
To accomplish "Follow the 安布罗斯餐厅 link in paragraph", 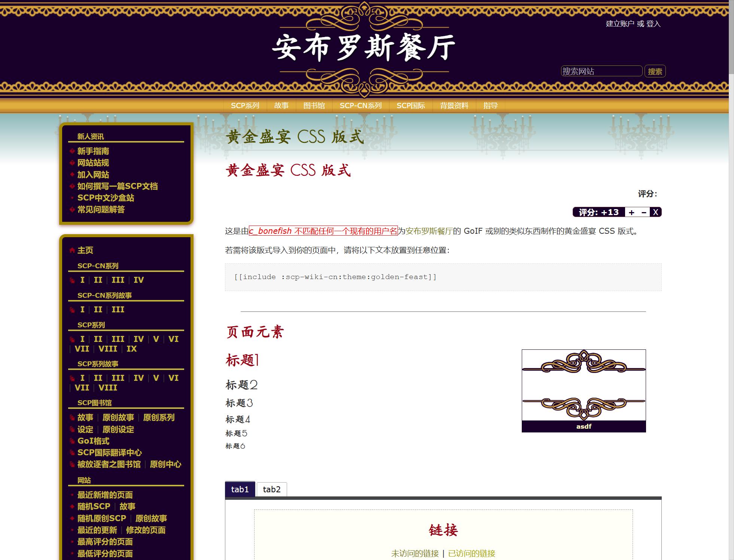I will pyautogui.click(x=429, y=231).
